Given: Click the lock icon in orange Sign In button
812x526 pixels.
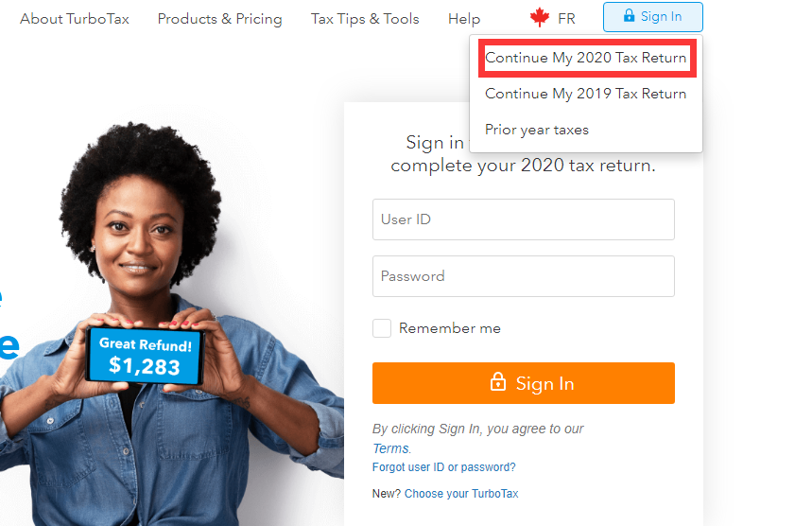Looking at the screenshot, I should [497, 382].
